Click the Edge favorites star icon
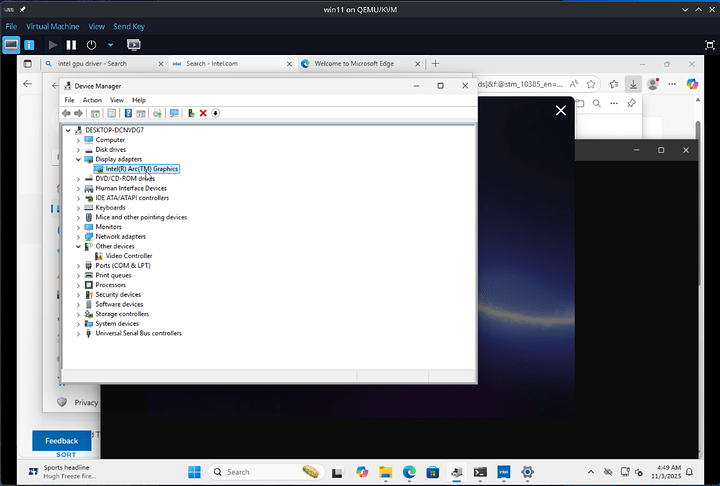 (591, 84)
